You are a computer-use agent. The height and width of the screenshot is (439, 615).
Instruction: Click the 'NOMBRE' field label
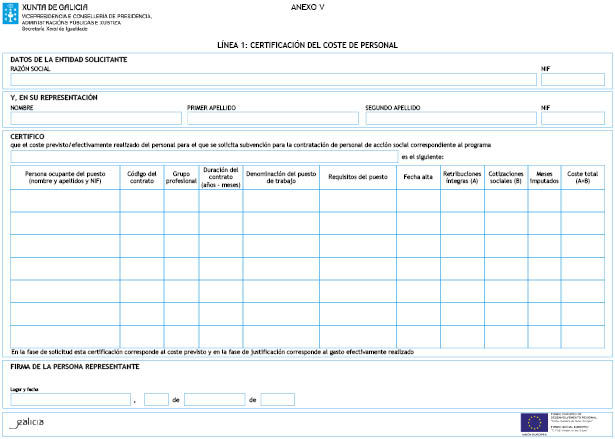pos(22,107)
